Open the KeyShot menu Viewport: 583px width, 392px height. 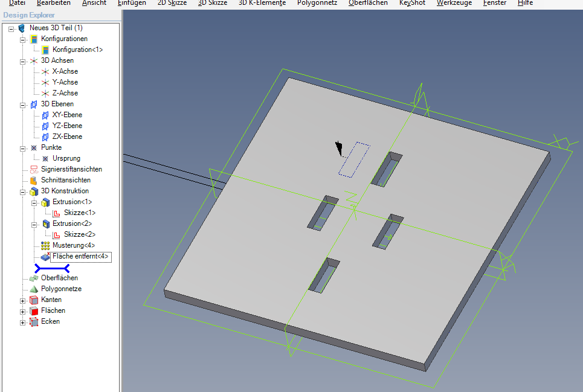412,3
